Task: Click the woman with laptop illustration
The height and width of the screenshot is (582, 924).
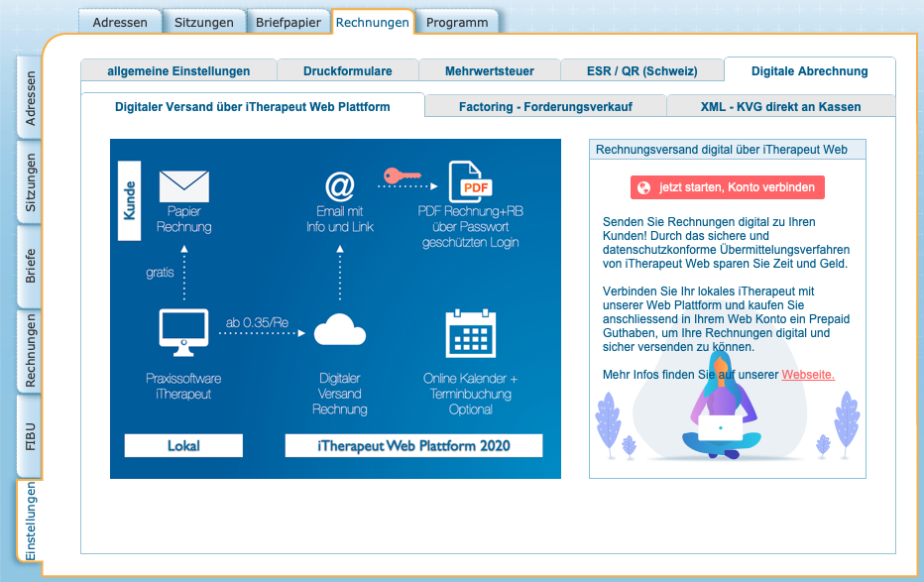Action: pos(721,407)
